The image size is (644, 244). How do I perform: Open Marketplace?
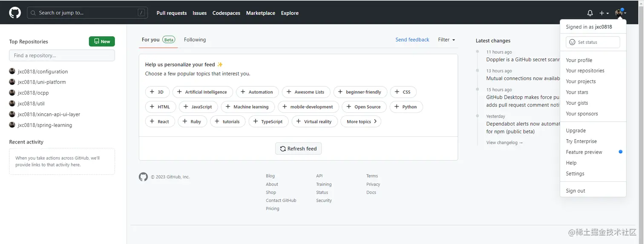click(261, 13)
